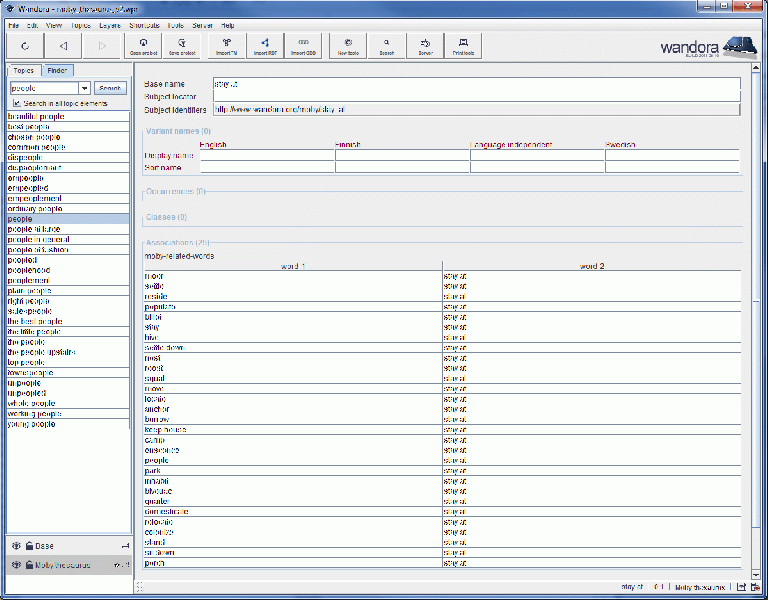Open the Topics menu
The width and height of the screenshot is (768, 600).
click(81, 25)
